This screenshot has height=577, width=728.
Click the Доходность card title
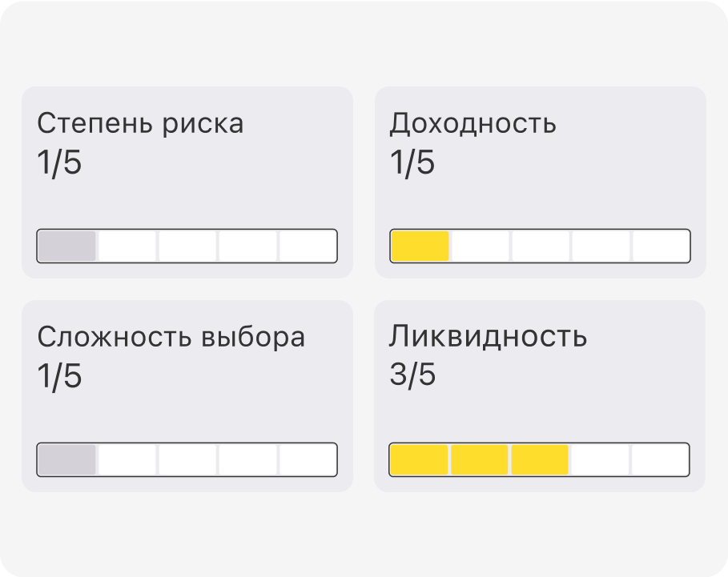[x=473, y=124]
